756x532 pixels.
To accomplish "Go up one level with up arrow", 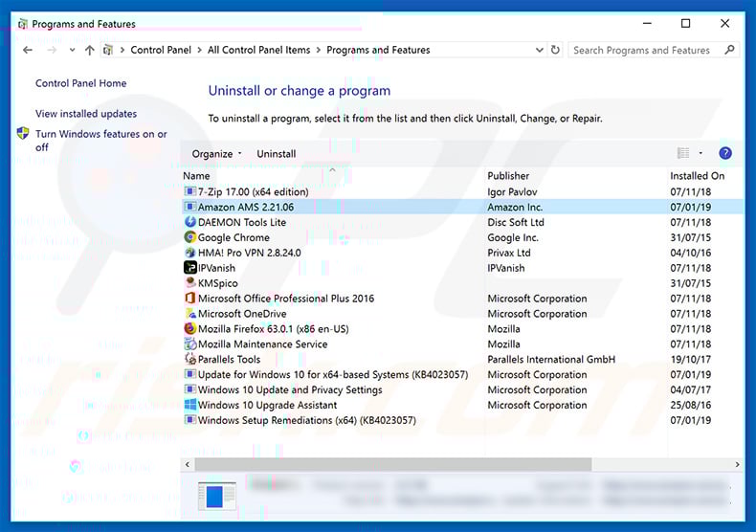I will coord(89,50).
